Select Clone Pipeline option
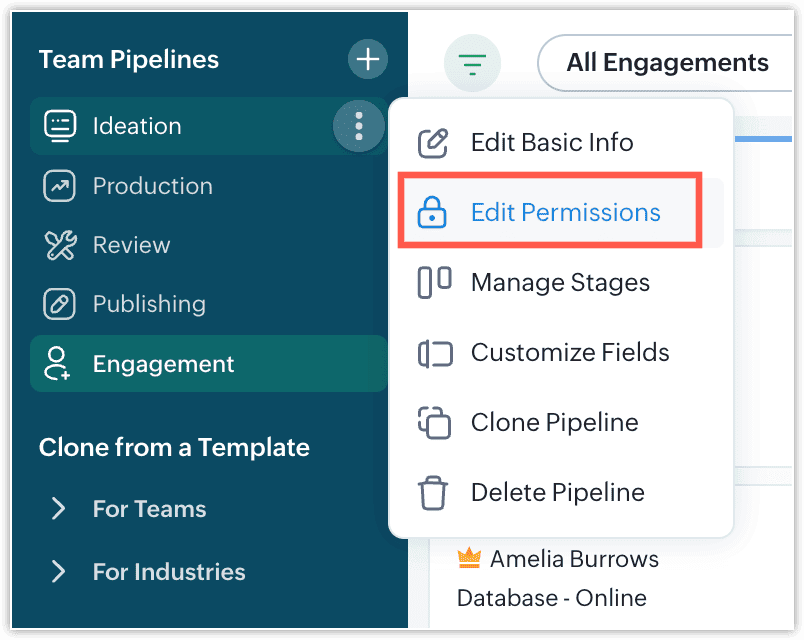 [554, 423]
